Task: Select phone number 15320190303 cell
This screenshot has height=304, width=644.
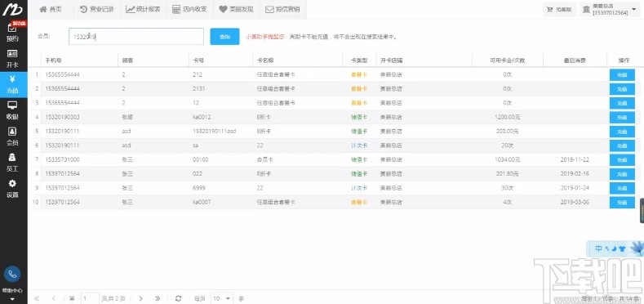Action: (62, 117)
